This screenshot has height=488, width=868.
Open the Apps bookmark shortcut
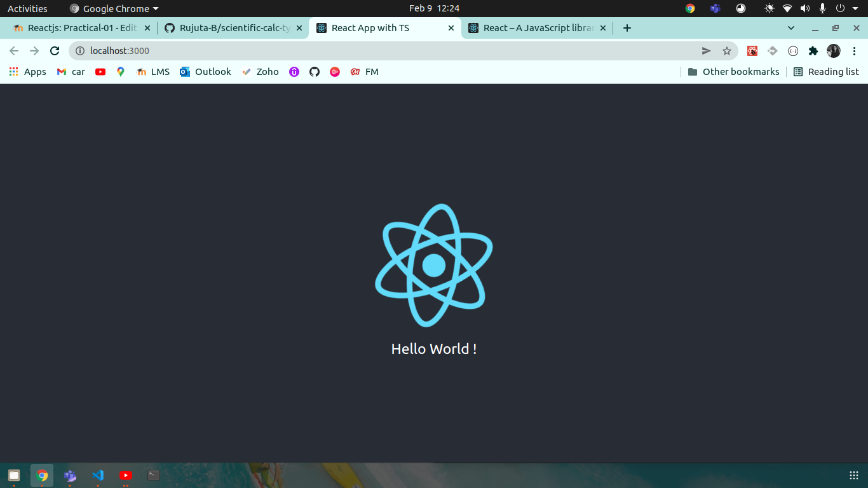point(27,72)
